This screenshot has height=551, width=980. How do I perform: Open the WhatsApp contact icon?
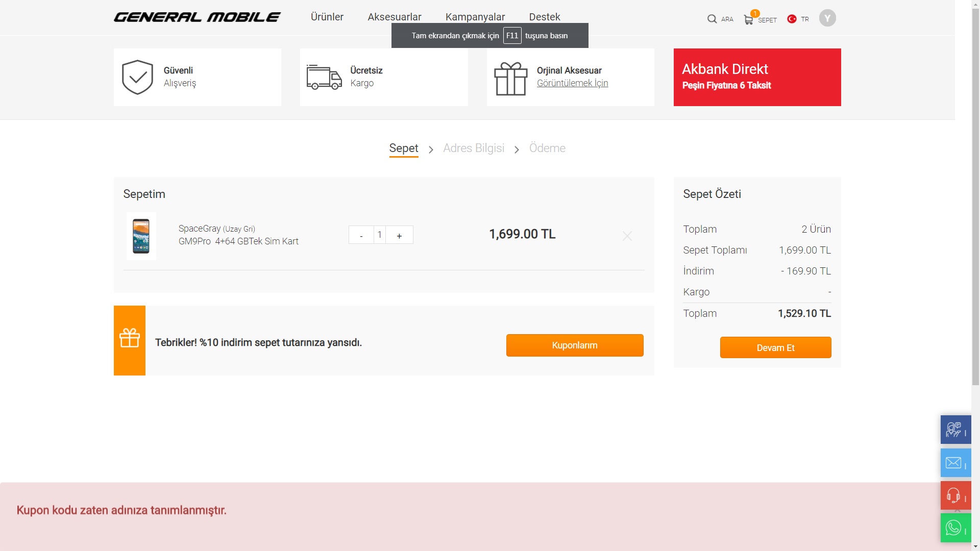coord(955,528)
